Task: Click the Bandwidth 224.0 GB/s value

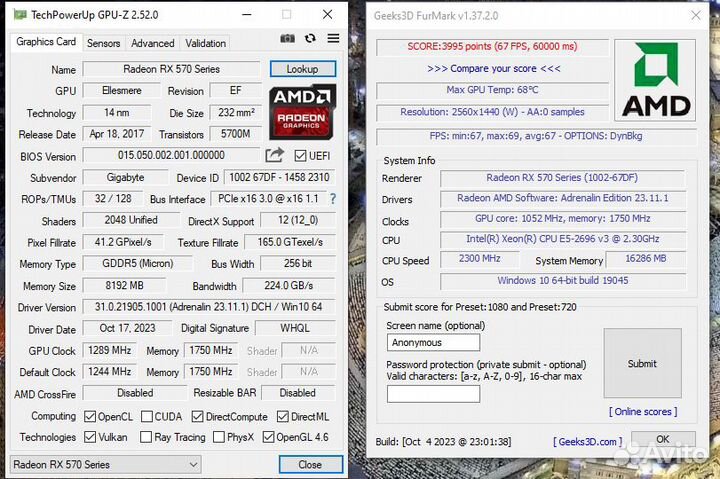Action: pyautogui.click(x=289, y=286)
